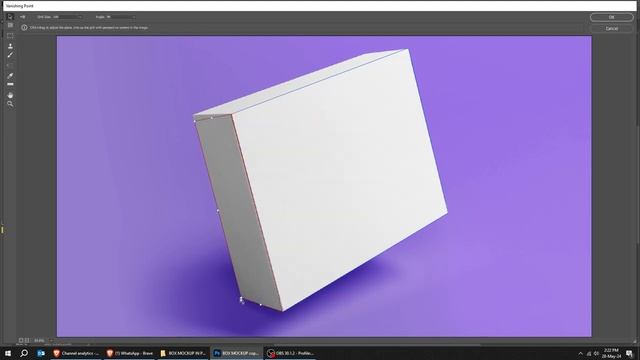The width and height of the screenshot is (640, 360).
Task: Click the OK button
Action: click(611, 17)
